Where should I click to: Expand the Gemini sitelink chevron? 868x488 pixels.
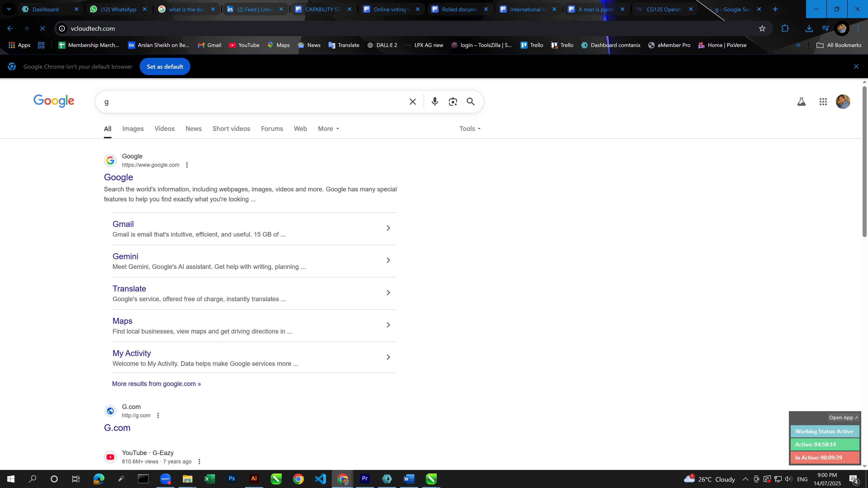point(388,260)
